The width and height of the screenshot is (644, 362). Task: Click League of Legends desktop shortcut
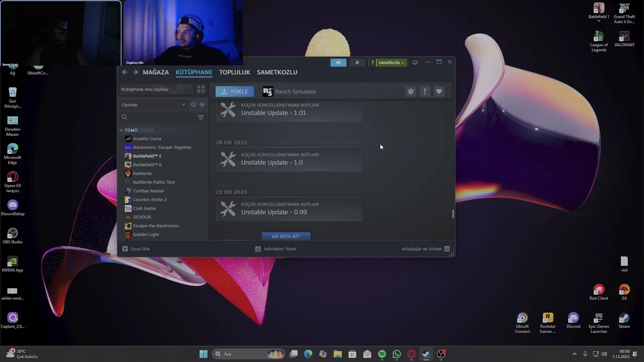[x=599, y=42]
